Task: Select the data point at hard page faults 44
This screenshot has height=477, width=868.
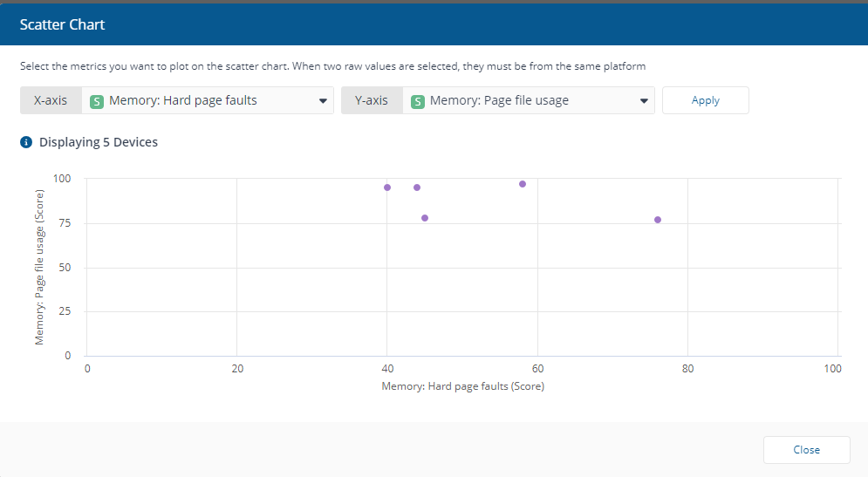Action: pos(417,187)
